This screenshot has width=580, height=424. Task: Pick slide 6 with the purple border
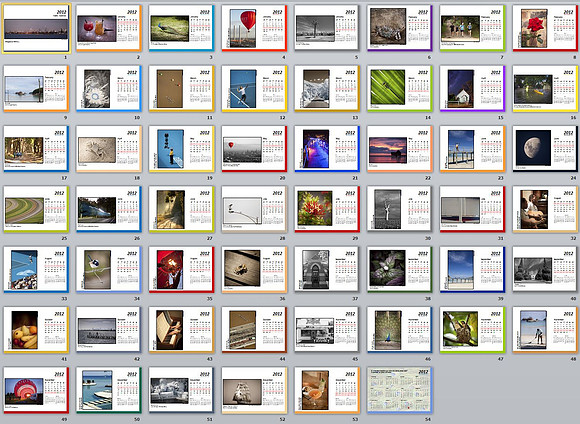click(400, 28)
